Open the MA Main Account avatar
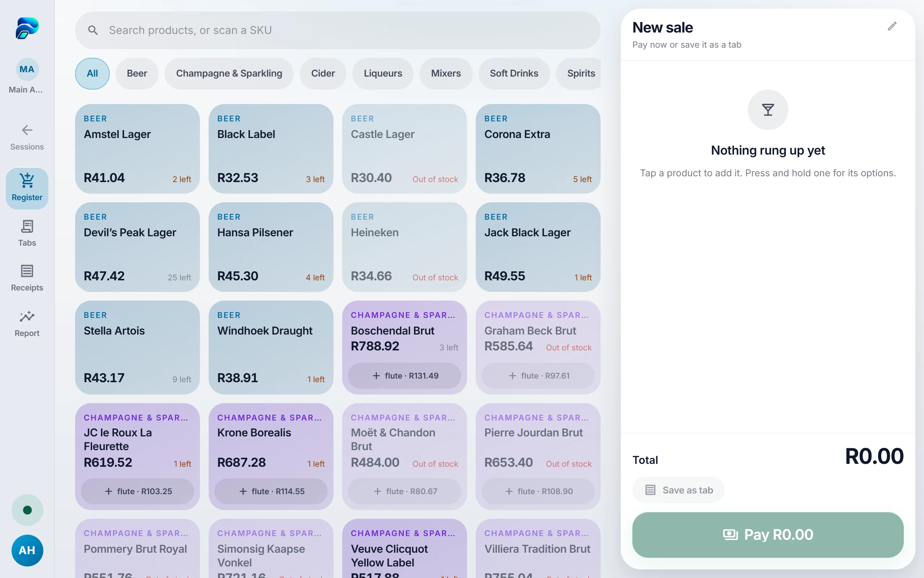Image resolution: width=924 pixels, height=578 pixels. (x=27, y=69)
